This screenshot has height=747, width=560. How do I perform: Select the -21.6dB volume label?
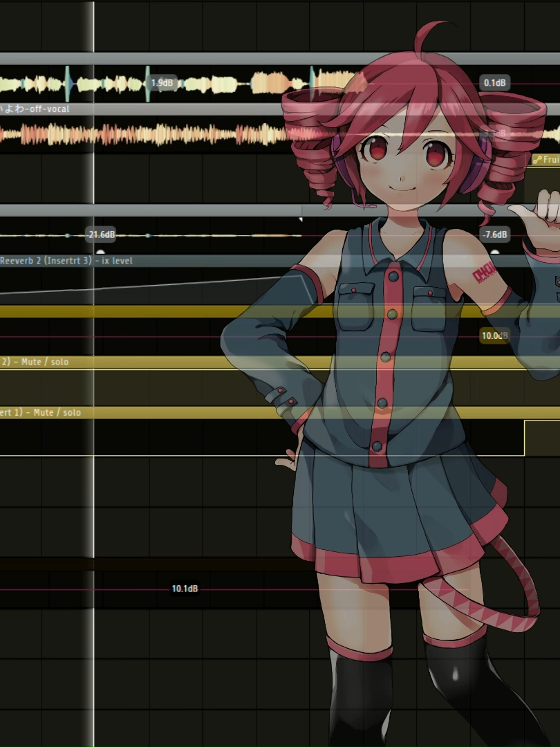pos(101,234)
